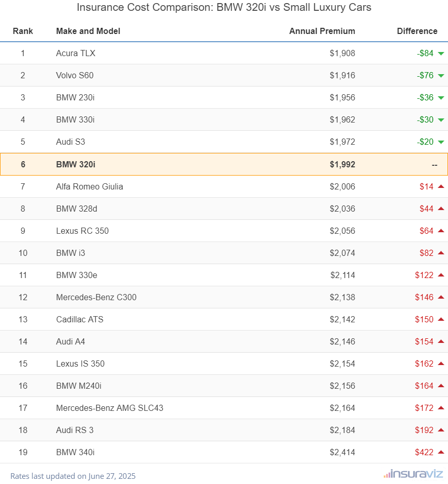The width and height of the screenshot is (448, 484).
Task: Select Volvo S60 model name
Action: (75, 75)
